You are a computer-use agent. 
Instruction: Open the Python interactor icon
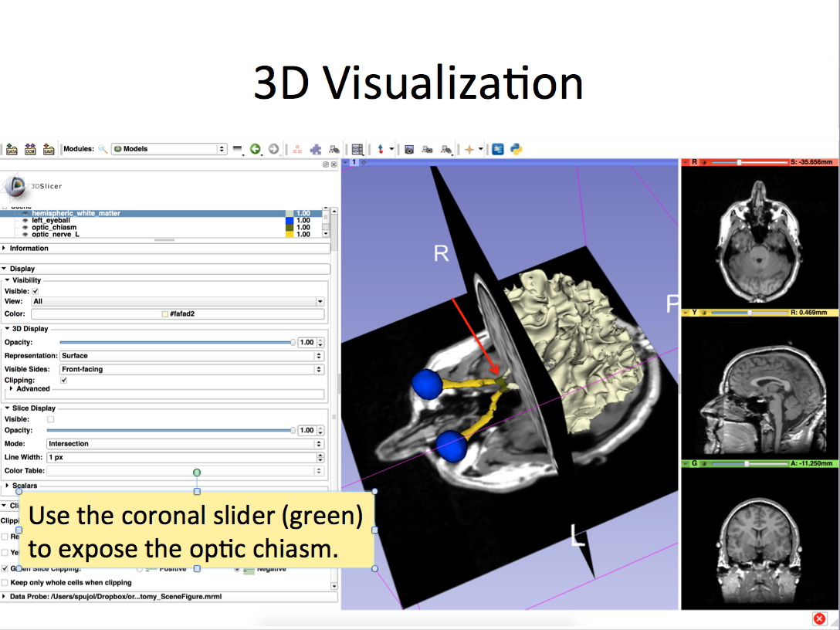[517, 150]
